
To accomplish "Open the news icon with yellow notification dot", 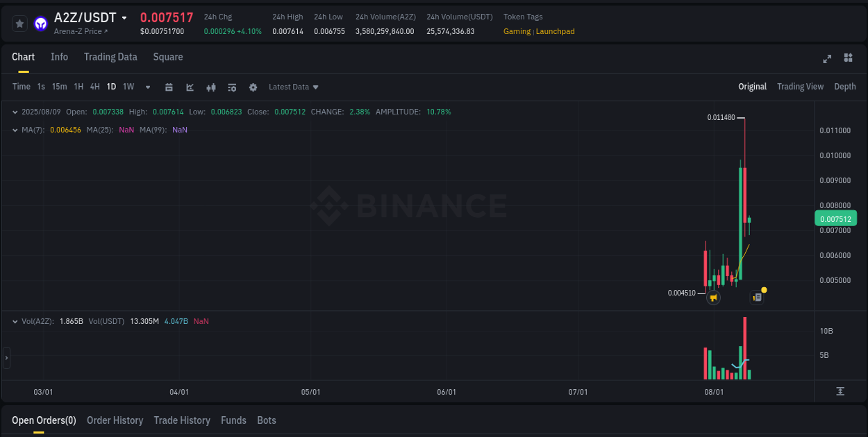I will tap(756, 296).
